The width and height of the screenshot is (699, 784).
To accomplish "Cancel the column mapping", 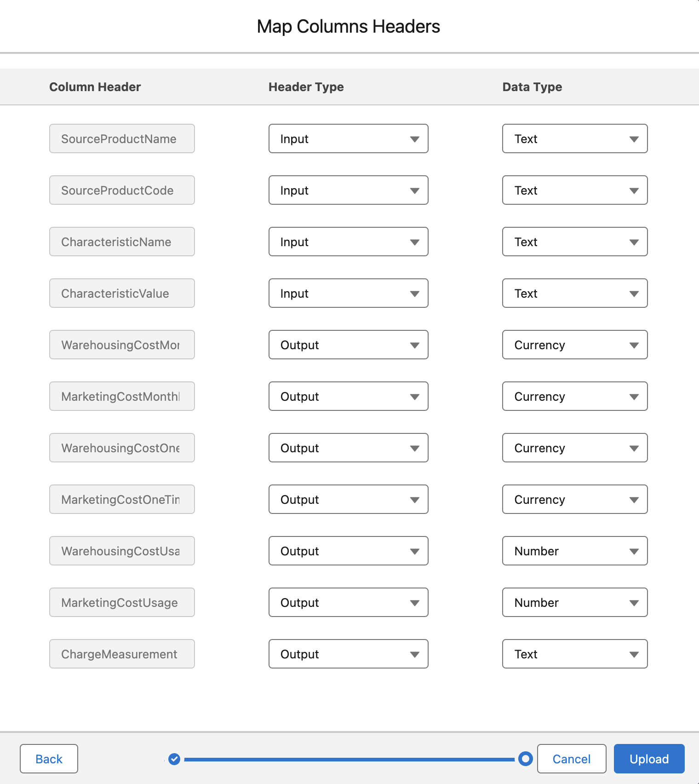I will pyautogui.click(x=572, y=759).
